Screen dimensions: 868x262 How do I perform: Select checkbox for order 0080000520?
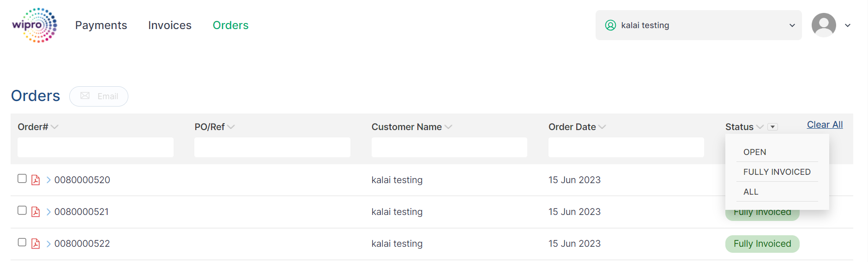pos(22,179)
